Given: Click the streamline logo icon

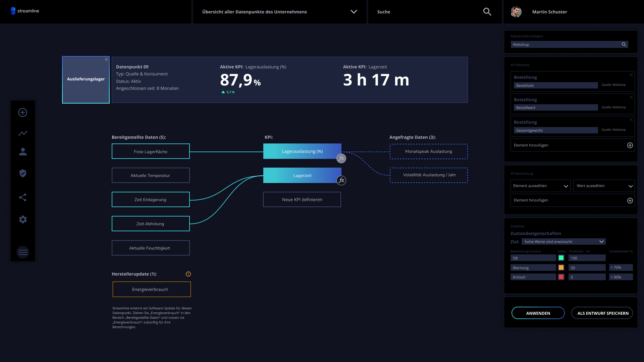Looking at the screenshot, I should 13,11.
